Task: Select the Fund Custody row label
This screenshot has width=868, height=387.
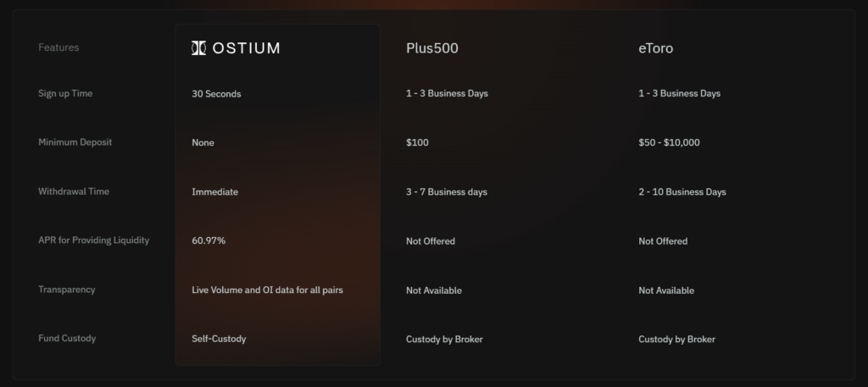Action: (67, 339)
